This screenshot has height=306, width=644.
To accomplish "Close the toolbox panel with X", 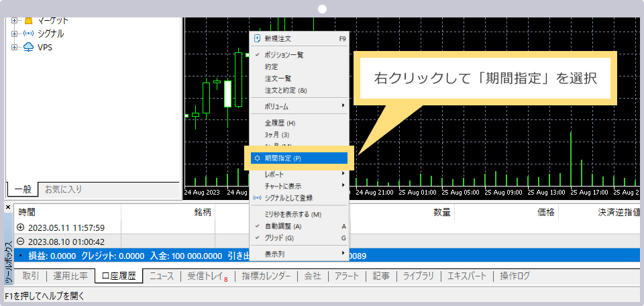I will [8, 207].
